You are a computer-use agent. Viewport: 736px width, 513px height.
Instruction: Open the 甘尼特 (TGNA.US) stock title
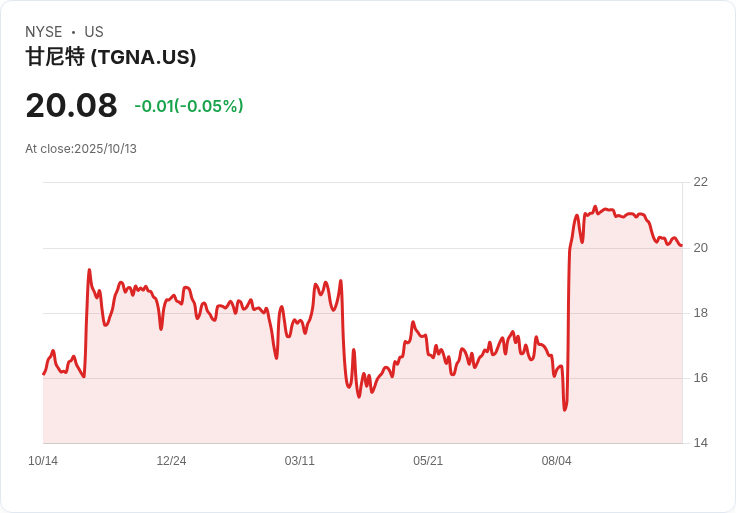tap(110, 57)
